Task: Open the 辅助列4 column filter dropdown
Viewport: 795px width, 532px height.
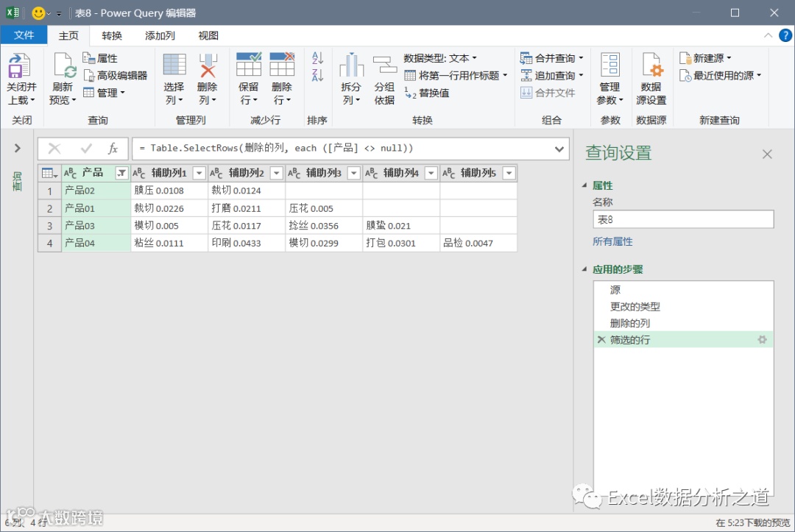Action: click(431, 173)
